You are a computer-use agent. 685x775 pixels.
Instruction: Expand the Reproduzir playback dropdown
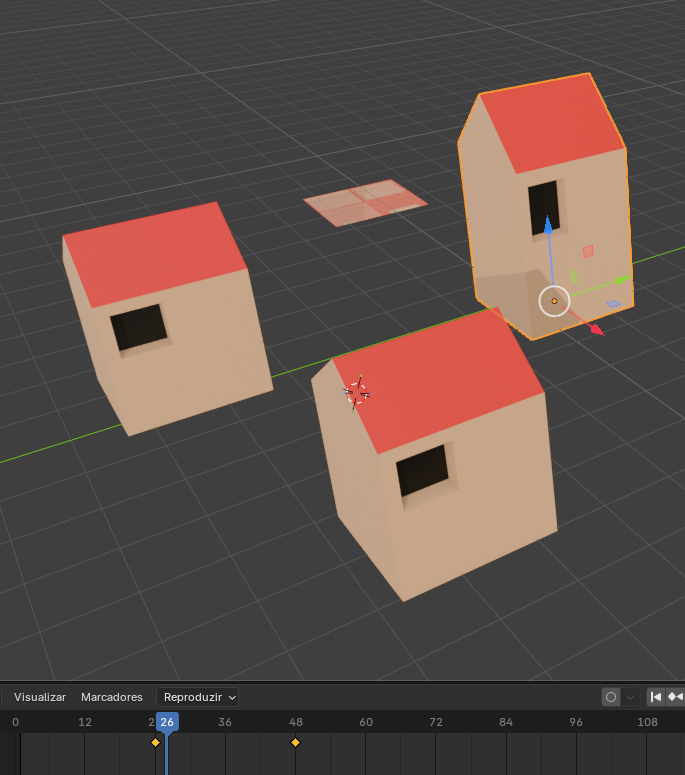(197, 697)
